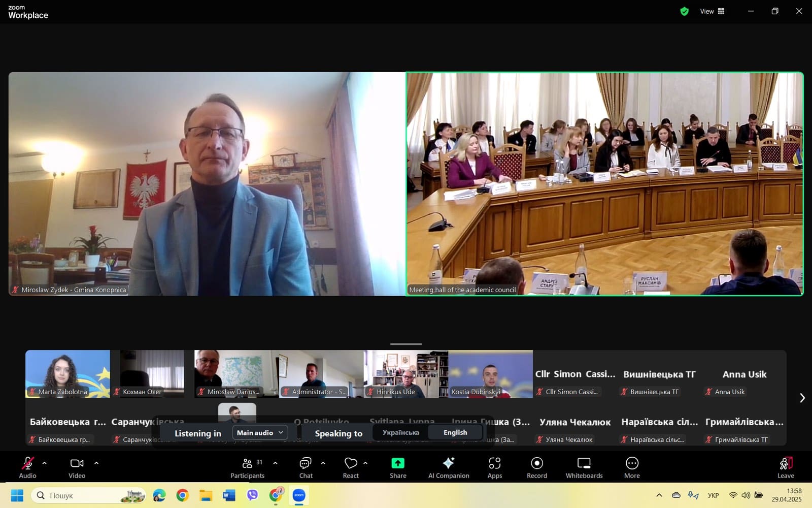This screenshot has width=812, height=508.
Task: Click the translation tray icon beside УКР
Action: [x=693, y=495]
